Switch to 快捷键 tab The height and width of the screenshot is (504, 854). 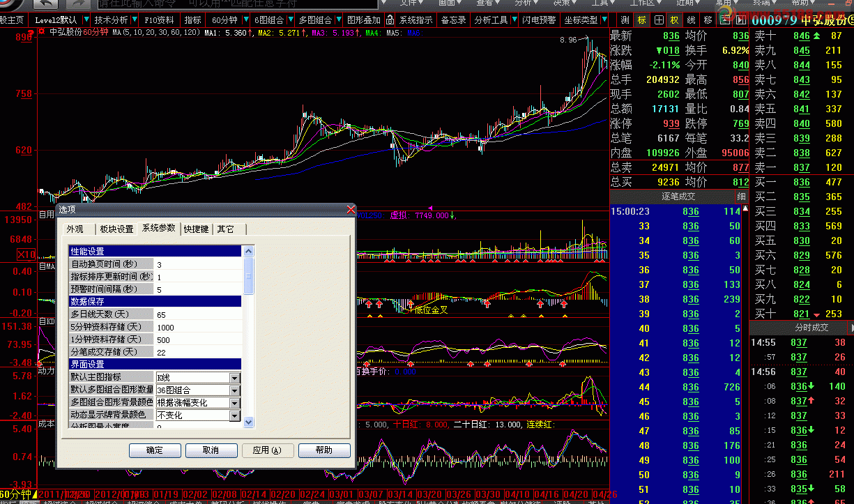(196, 229)
